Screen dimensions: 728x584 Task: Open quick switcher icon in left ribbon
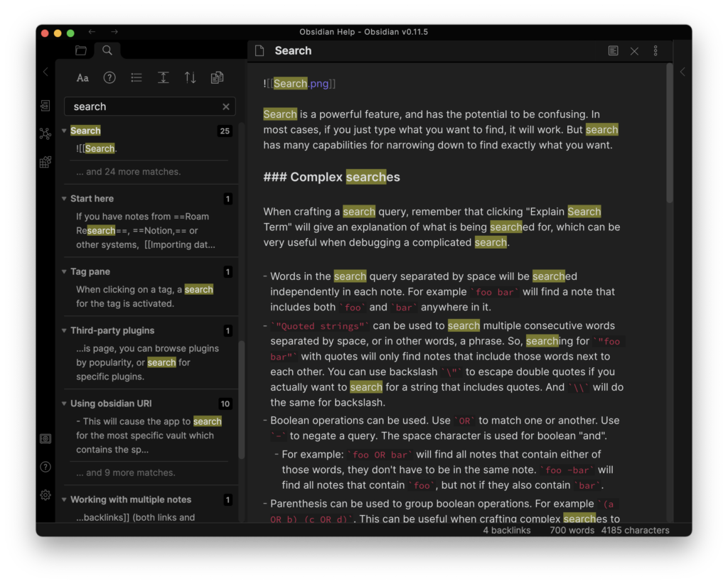coord(45,105)
